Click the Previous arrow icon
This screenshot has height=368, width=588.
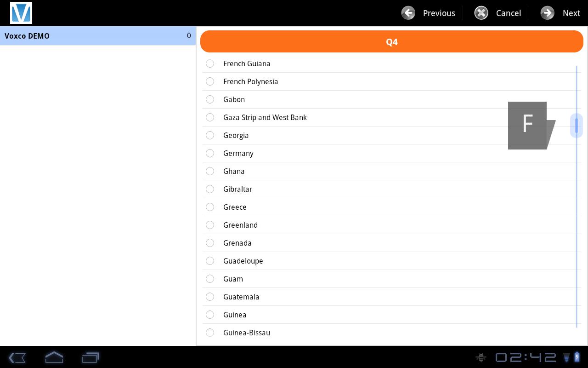pos(408,13)
